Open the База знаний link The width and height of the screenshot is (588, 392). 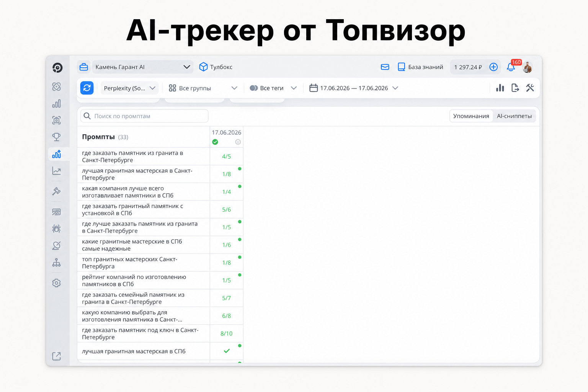pyautogui.click(x=420, y=67)
